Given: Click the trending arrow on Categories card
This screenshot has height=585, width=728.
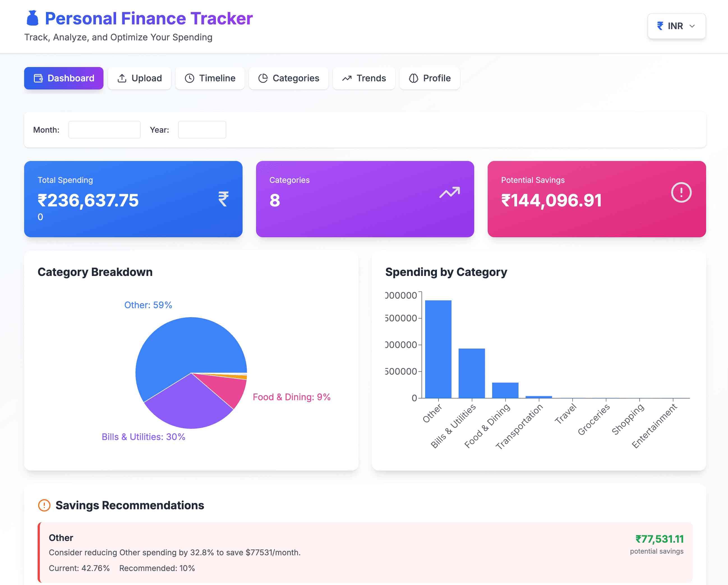Looking at the screenshot, I should click(450, 193).
